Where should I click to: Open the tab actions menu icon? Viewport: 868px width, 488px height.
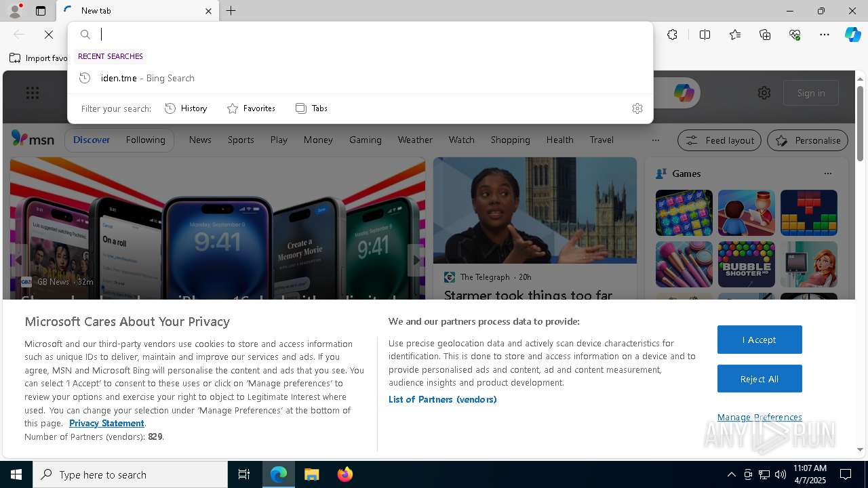click(x=41, y=11)
